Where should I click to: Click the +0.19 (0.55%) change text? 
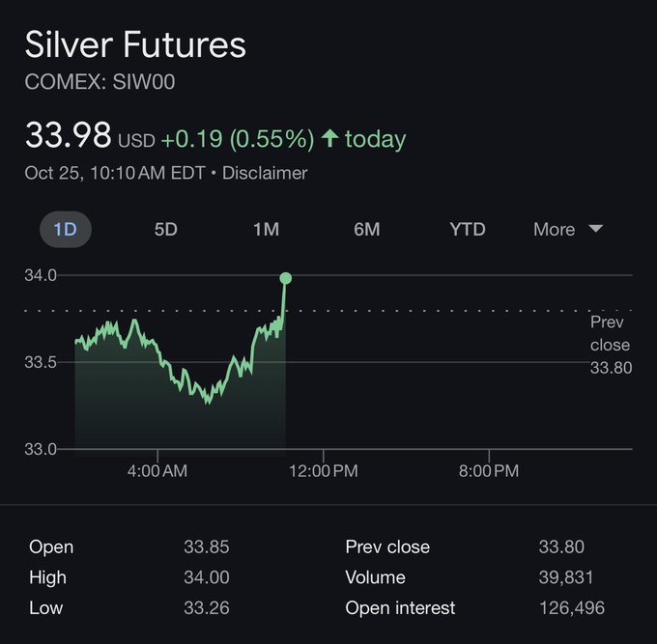(x=237, y=138)
